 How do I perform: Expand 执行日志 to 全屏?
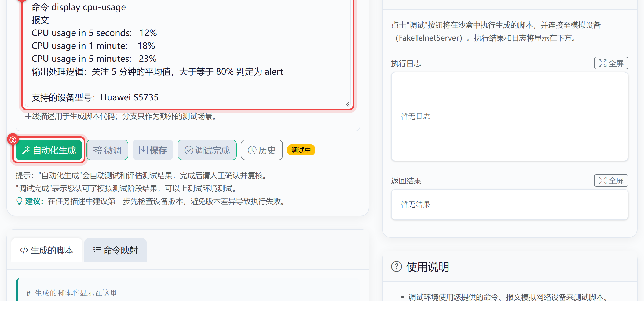(x=611, y=63)
